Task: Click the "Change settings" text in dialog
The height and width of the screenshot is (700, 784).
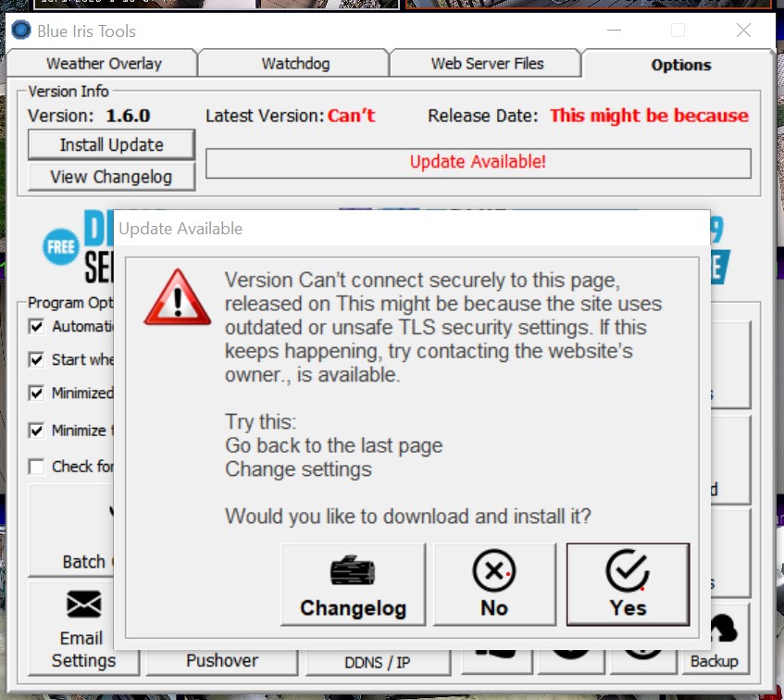Action: pos(298,469)
